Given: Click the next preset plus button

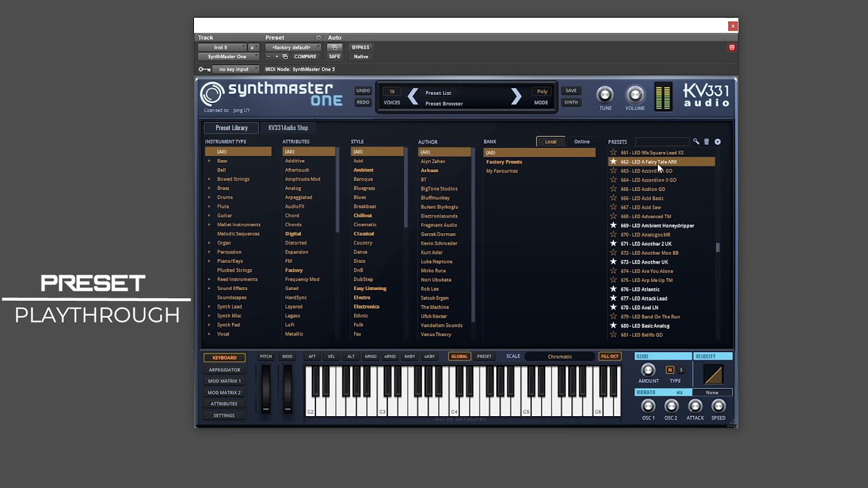Looking at the screenshot, I should (x=277, y=57).
